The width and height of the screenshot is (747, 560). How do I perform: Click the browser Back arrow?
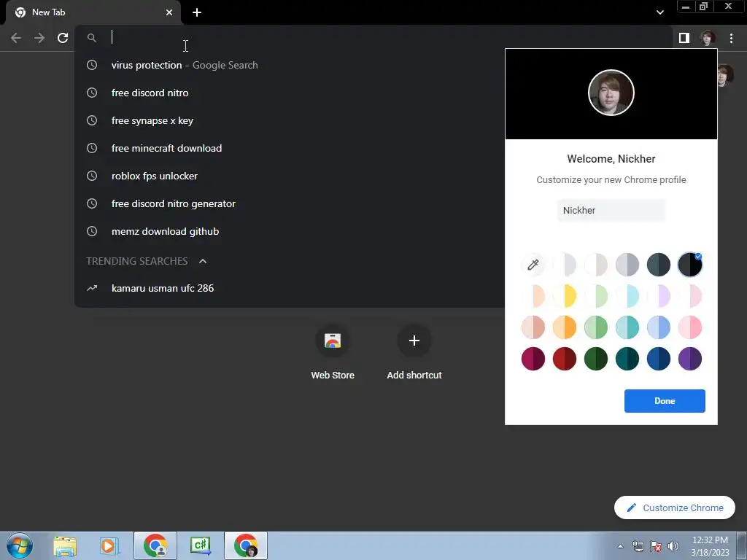[x=16, y=38]
